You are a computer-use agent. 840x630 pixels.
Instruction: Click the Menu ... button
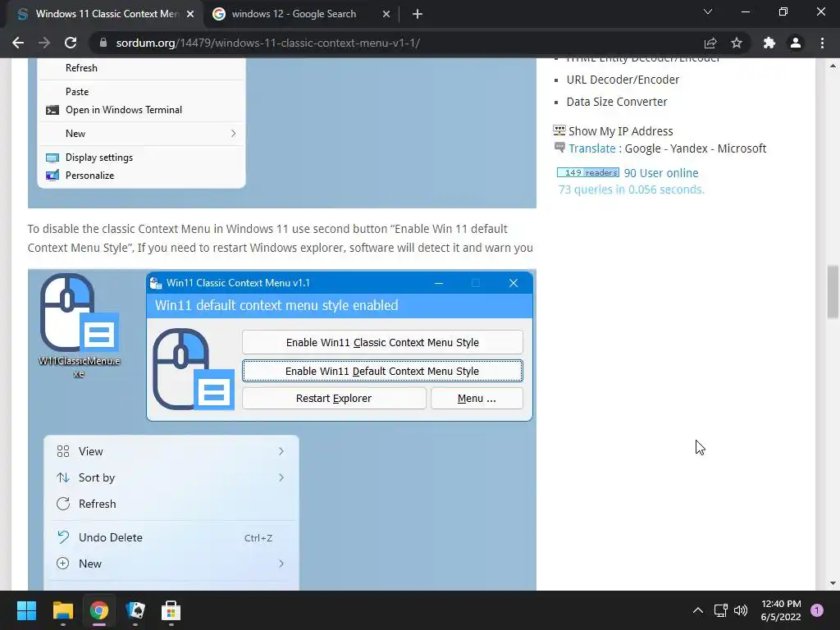tap(477, 398)
